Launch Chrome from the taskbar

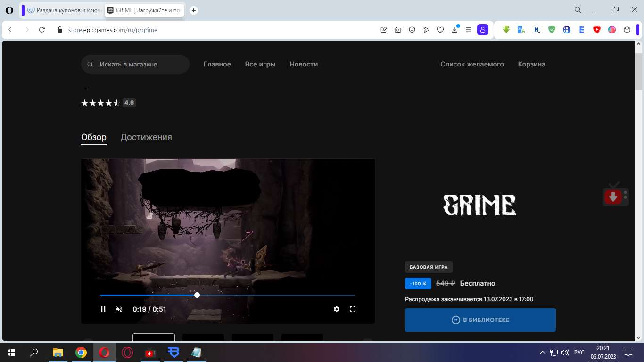81,353
